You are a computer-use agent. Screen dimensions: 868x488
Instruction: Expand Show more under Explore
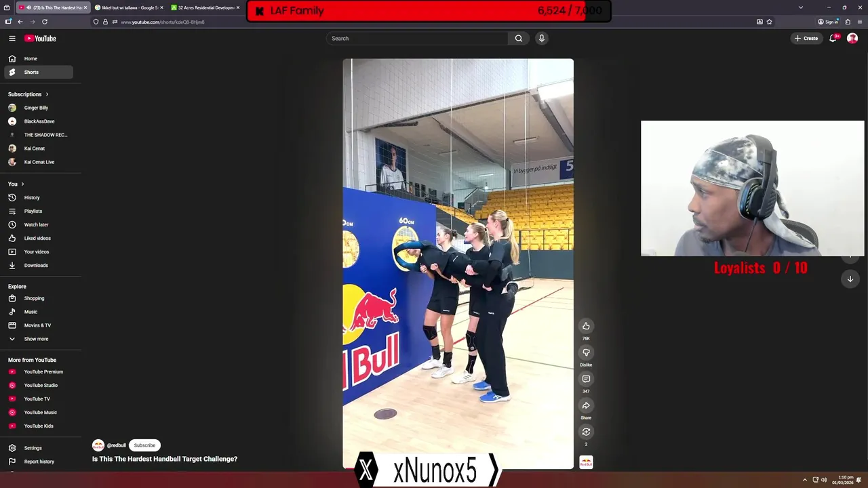pos(39,339)
